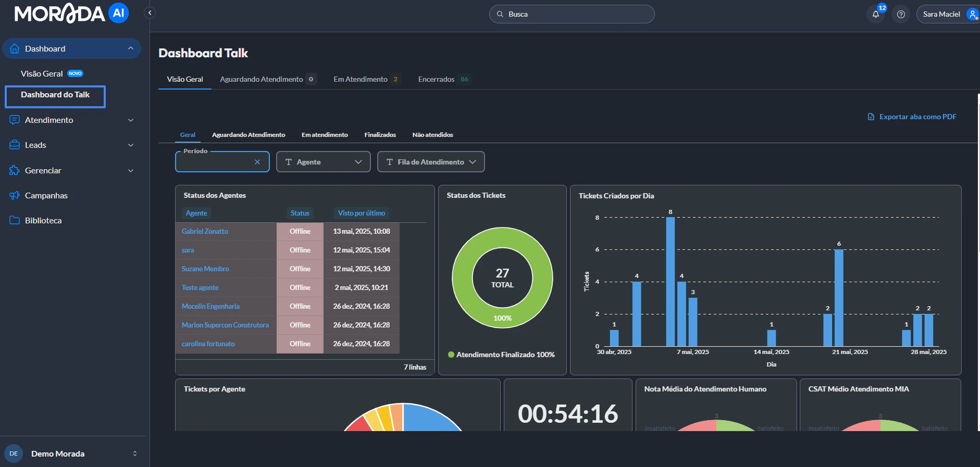
Task: Click the 00:54:16 time value
Action: pyautogui.click(x=568, y=414)
